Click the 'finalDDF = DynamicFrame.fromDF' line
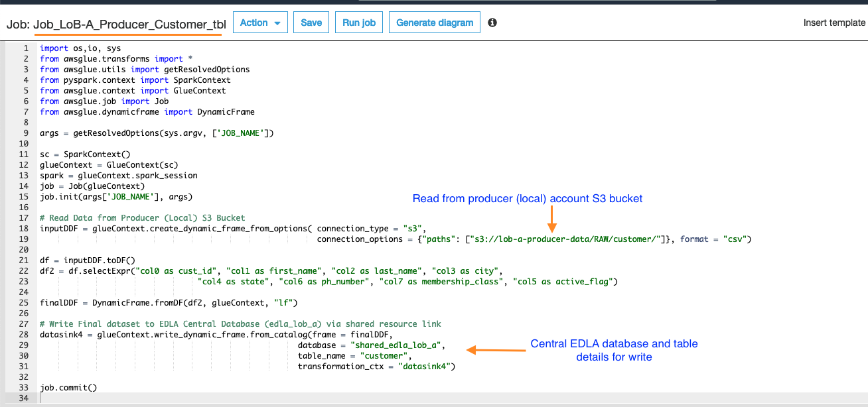Image resolution: width=868 pixels, height=407 pixels. [169, 303]
